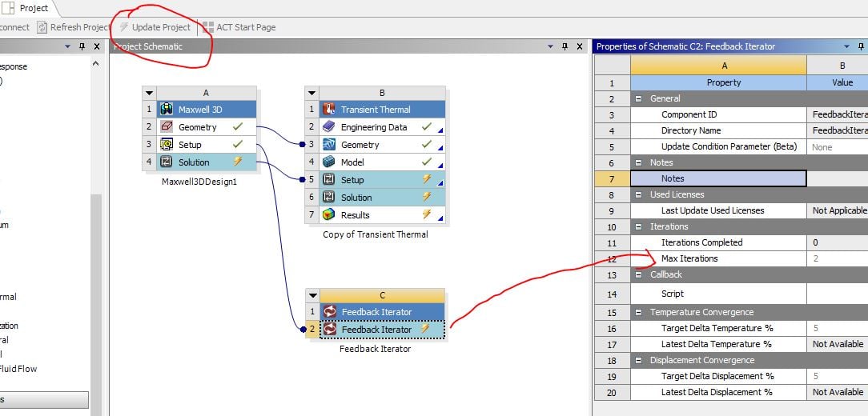Click column A header in Properties table
868x416 pixels.
pyautogui.click(x=718, y=66)
